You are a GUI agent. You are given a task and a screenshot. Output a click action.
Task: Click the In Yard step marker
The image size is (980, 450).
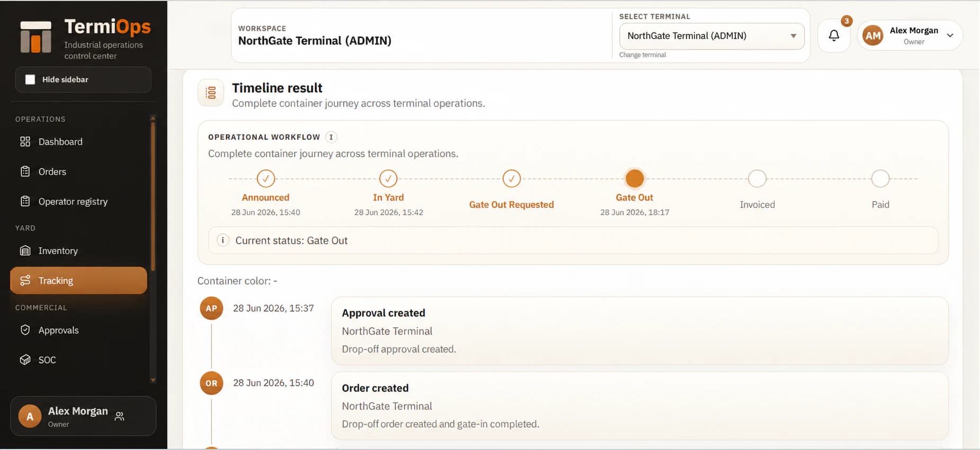[x=388, y=178]
